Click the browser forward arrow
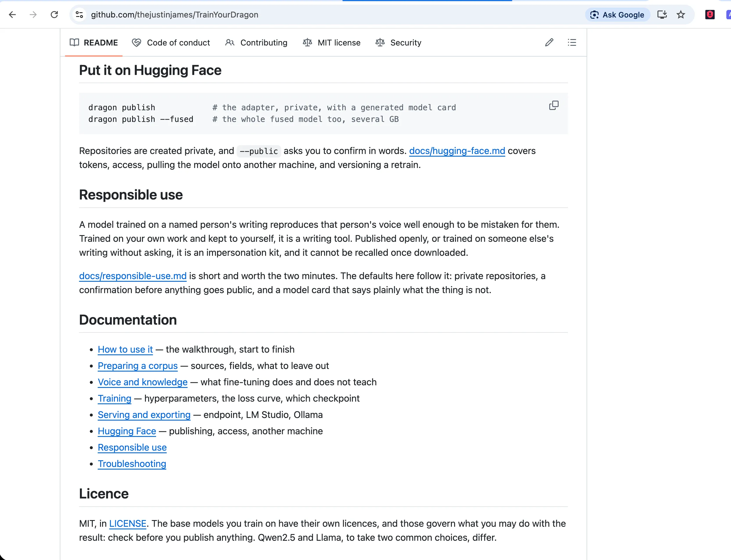Image resolution: width=731 pixels, height=560 pixels. [33, 15]
